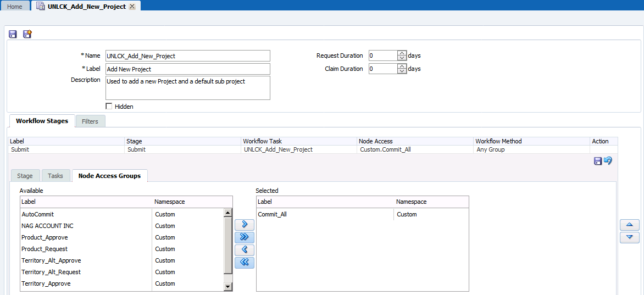Decrease Claim Duration days value
The width and height of the screenshot is (644, 295).
[x=402, y=71]
